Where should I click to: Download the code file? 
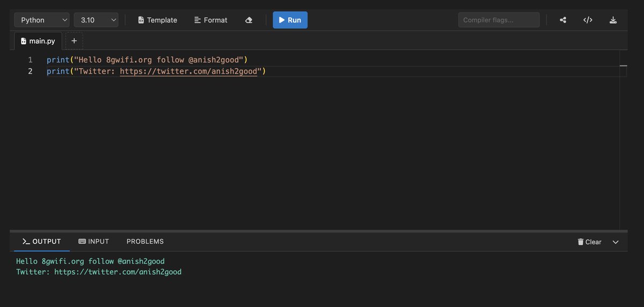[613, 20]
